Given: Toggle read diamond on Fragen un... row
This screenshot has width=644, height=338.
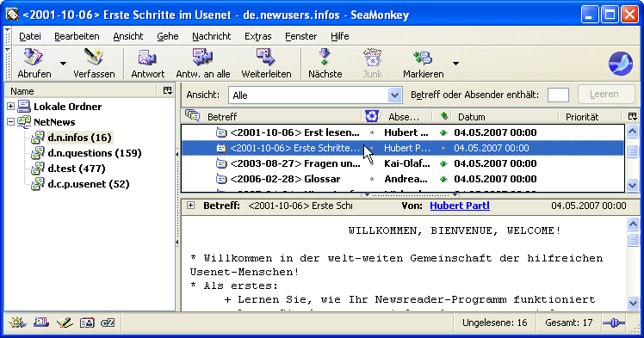Looking at the screenshot, I should click(443, 163).
